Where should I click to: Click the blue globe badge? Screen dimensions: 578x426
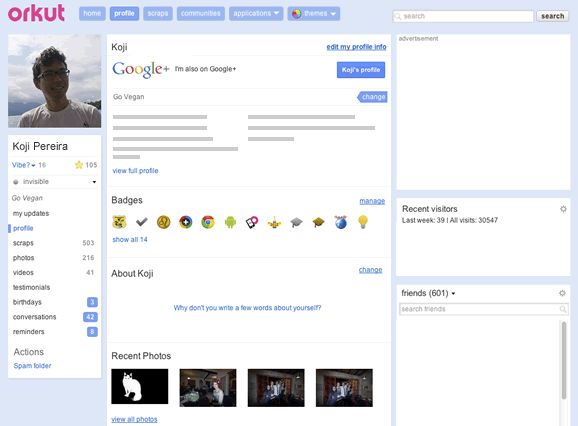(x=341, y=222)
